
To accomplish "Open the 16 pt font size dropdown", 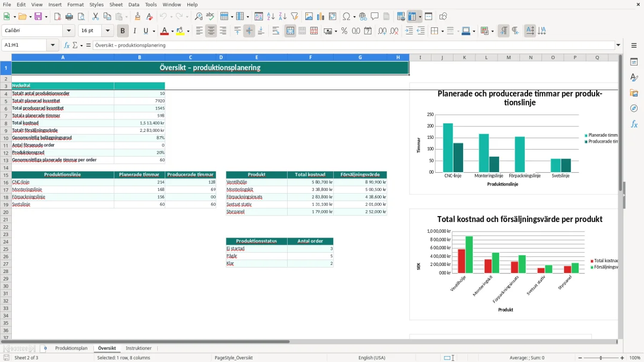I will point(107,31).
